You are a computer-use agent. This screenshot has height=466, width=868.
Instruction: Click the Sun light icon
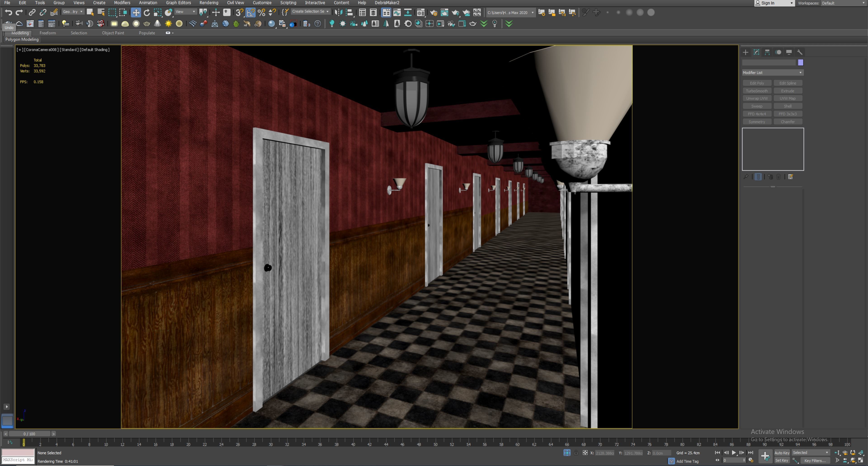[x=168, y=23]
